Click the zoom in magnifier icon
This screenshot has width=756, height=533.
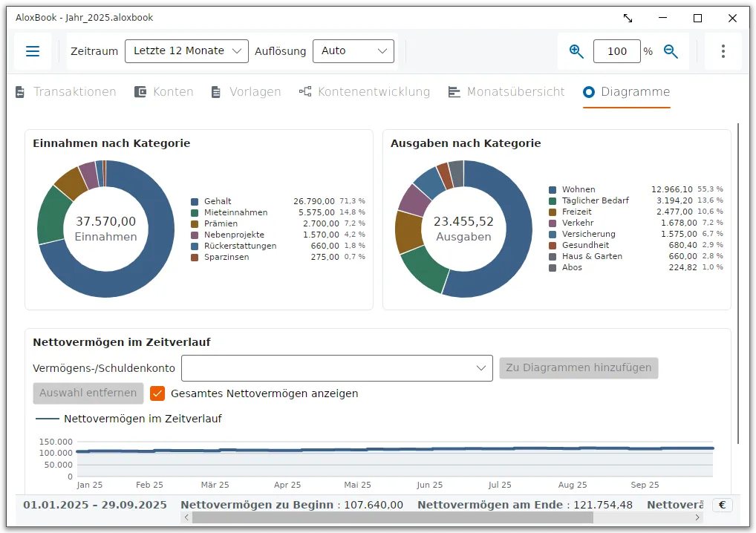pos(576,51)
